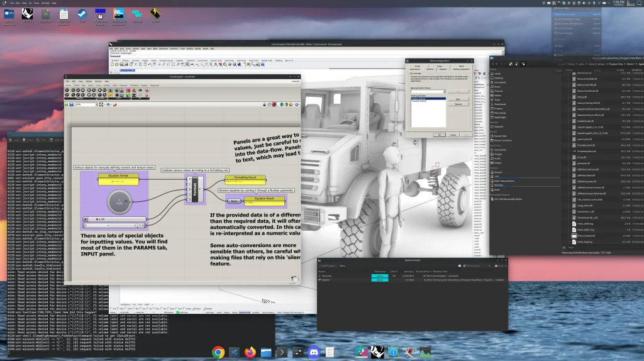Viewport: 644px width, 361px height.
Task: Open Firefox from the dock
Action: [250, 352]
